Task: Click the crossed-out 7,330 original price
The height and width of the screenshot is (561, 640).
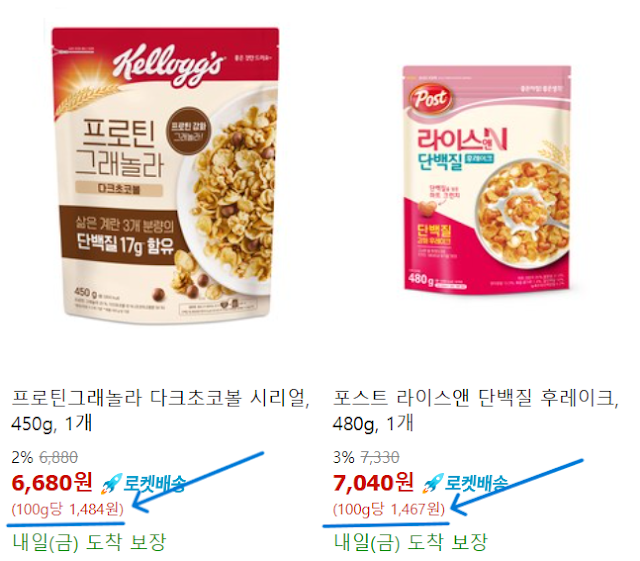Action: click(380, 457)
